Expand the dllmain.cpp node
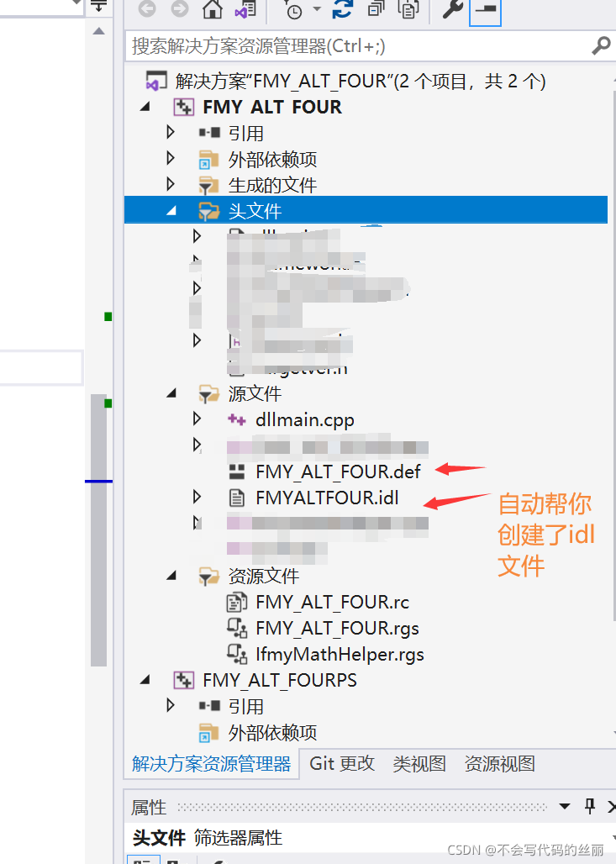 tap(197, 419)
